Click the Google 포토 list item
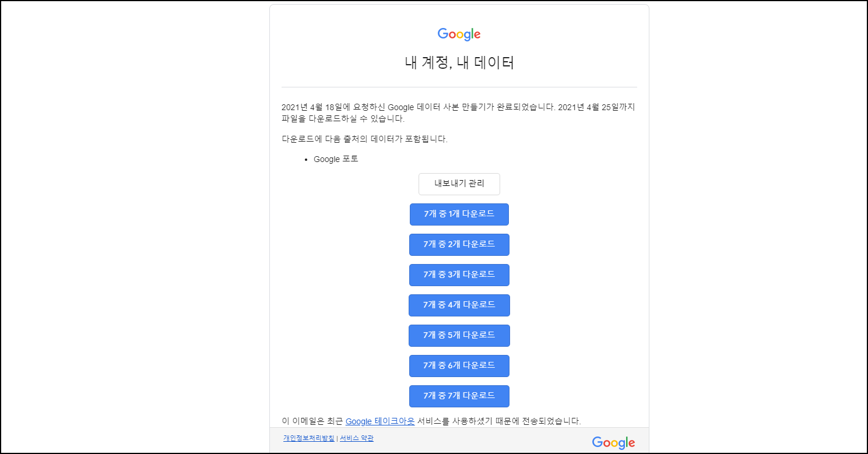Viewport: 868px width, 454px height. pyautogui.click(x=336, y=159)
